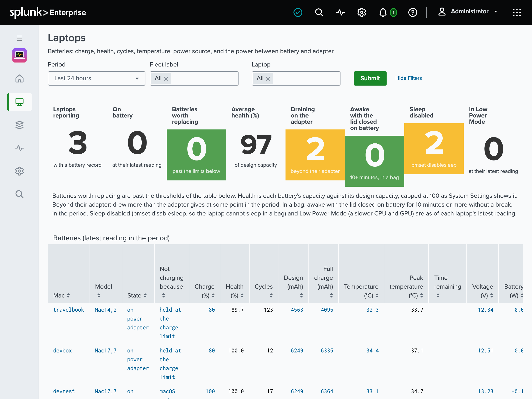
Task: Open the activity icon in top bar
Action: coord(340,12)
